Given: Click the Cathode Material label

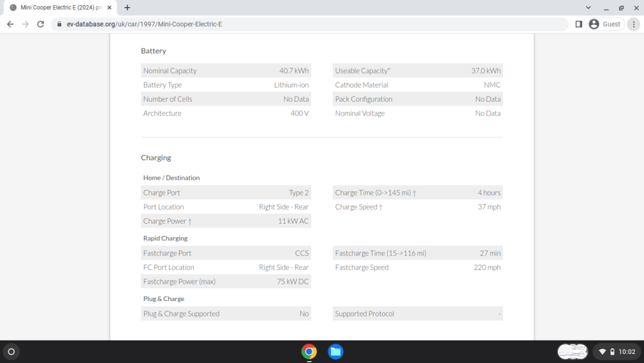Looking at the screenshot, I should click(361, 85).
